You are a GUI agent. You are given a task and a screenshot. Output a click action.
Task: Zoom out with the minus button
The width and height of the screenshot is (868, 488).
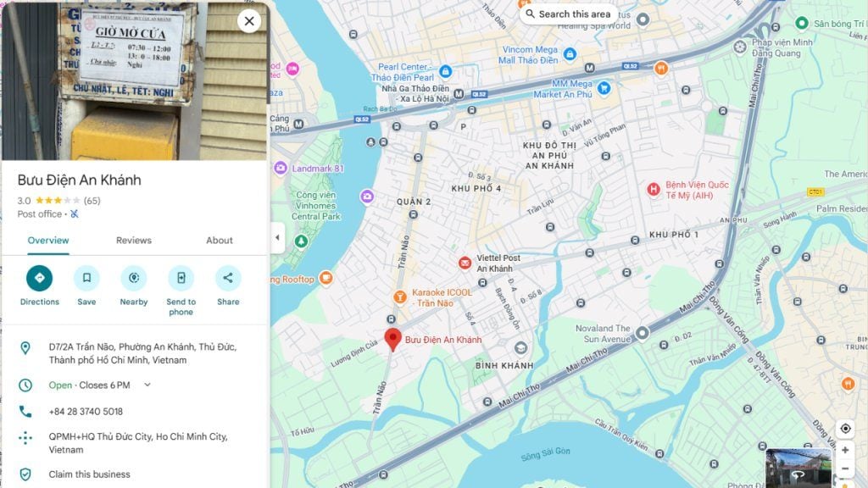click(x=845, y=469)
